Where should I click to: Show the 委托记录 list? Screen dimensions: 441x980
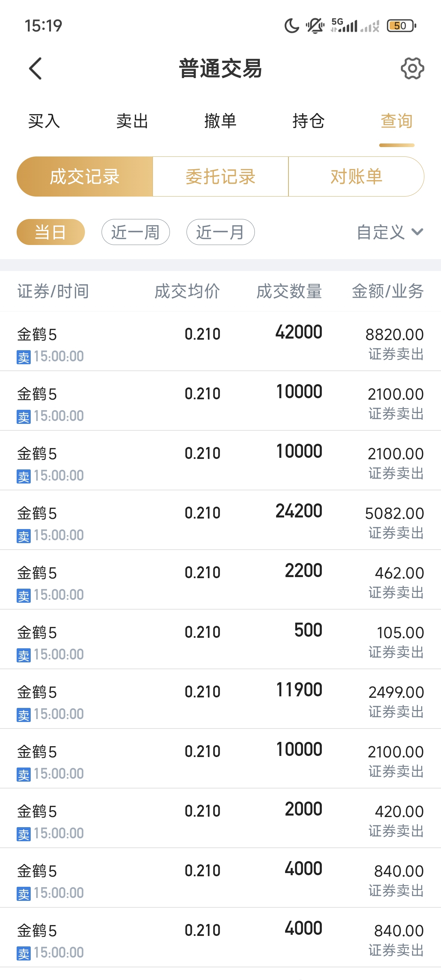pos(220,176)
